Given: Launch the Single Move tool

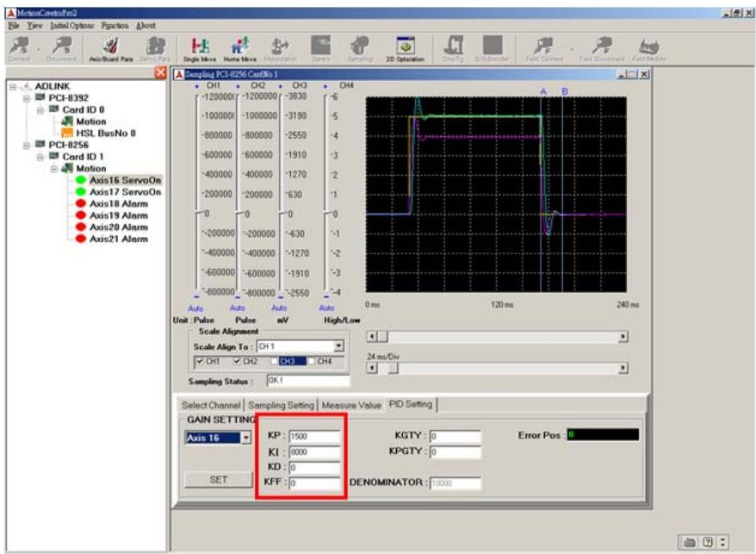Looking at the screenshot, I should click(x=200, y=49).
